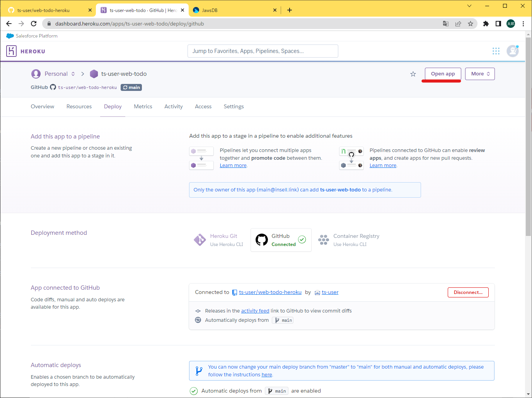This screenshot has width=532, height=398.
Task: Click the Heroku logo icon
Action: pyautogui.click(x=11, y=51)
